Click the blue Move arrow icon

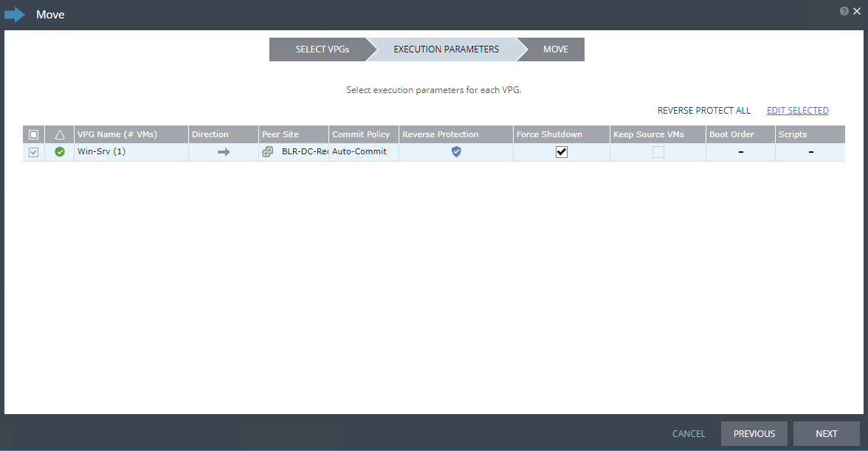click(15, 14)
